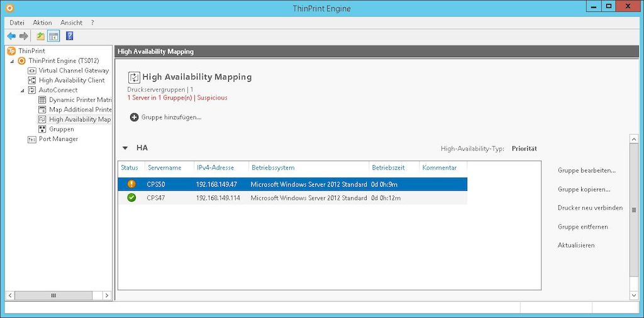Select the Port Manager tree item

click(58, 139)
